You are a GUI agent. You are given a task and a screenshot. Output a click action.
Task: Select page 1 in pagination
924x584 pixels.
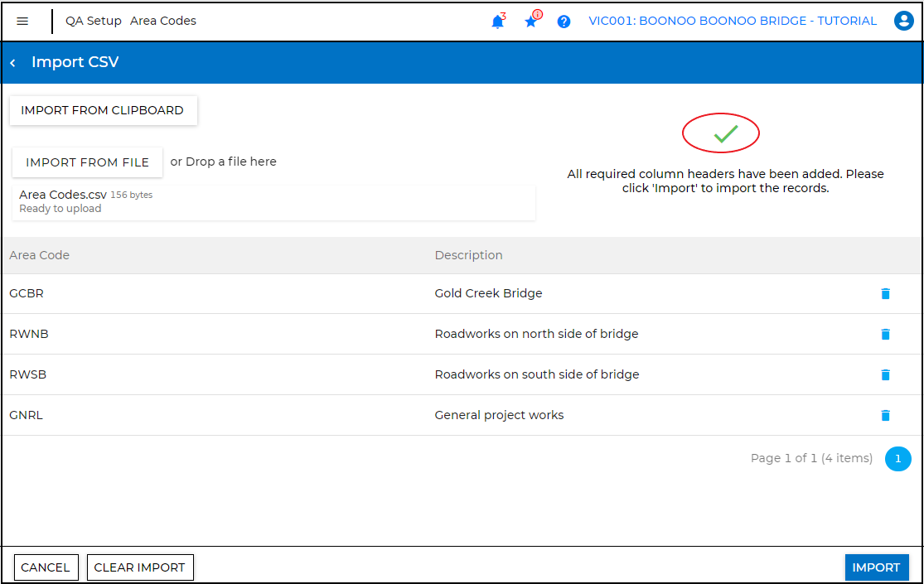point(897,458)
